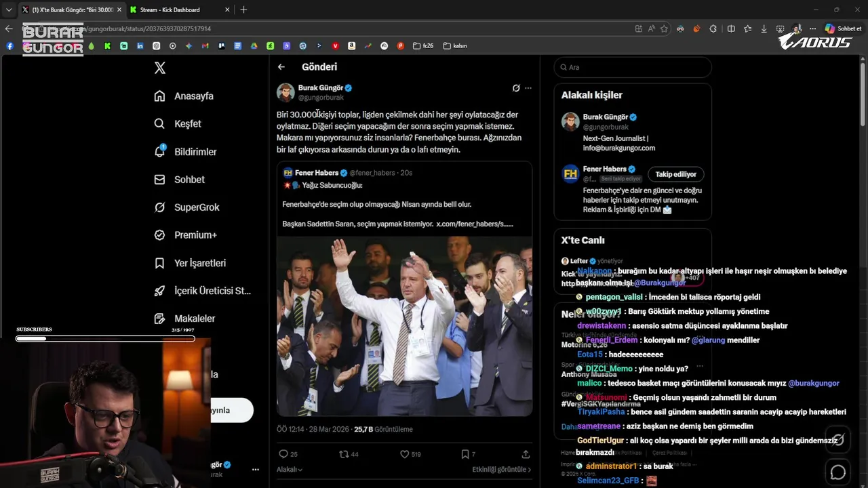
Task: Open browser Downloads icon
Action: point(764,28)
